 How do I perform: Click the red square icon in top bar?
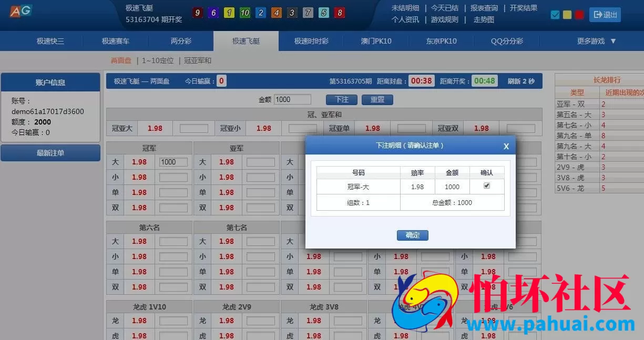[578, 15]
